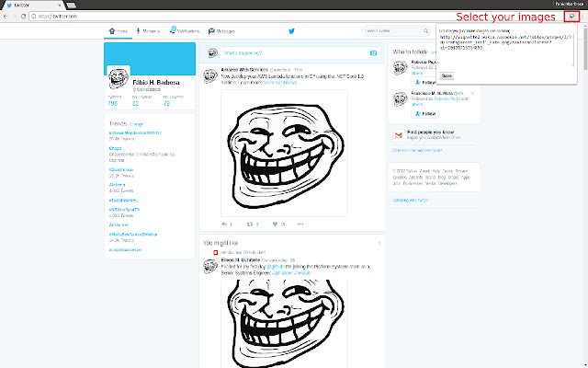Click the search magnifier icon
This screenshot has width=588, height=368.
(425, 30)
